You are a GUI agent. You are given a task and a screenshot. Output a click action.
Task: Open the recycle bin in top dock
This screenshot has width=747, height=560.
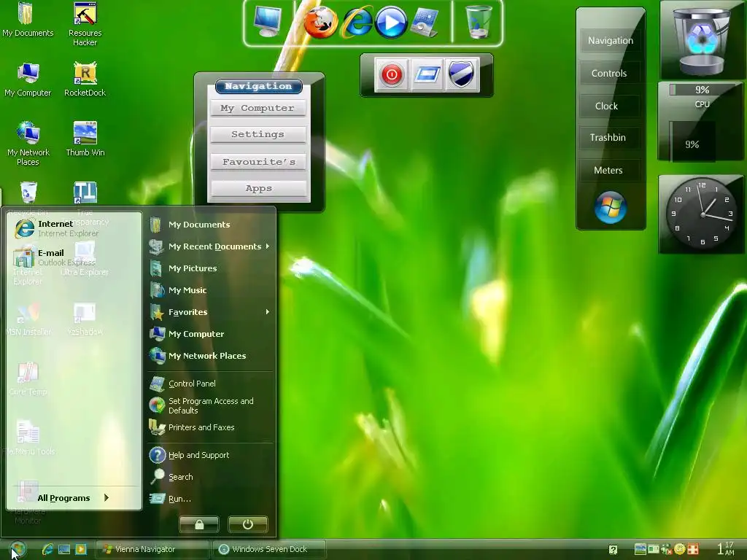479,22
